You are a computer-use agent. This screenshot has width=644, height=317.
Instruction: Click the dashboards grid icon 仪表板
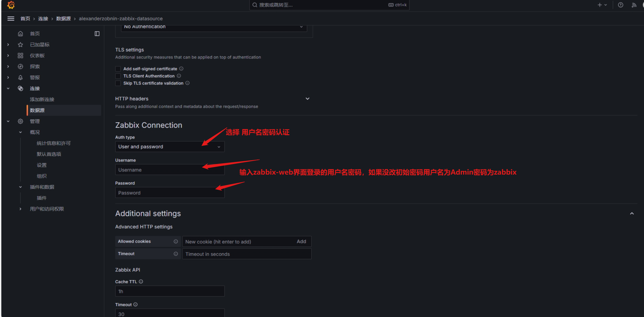point(21,55)
